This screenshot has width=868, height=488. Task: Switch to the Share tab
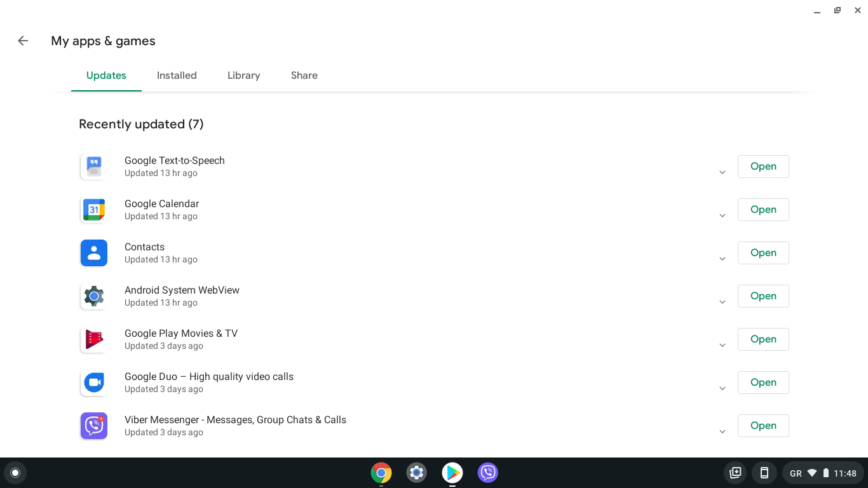pos(304,76)
